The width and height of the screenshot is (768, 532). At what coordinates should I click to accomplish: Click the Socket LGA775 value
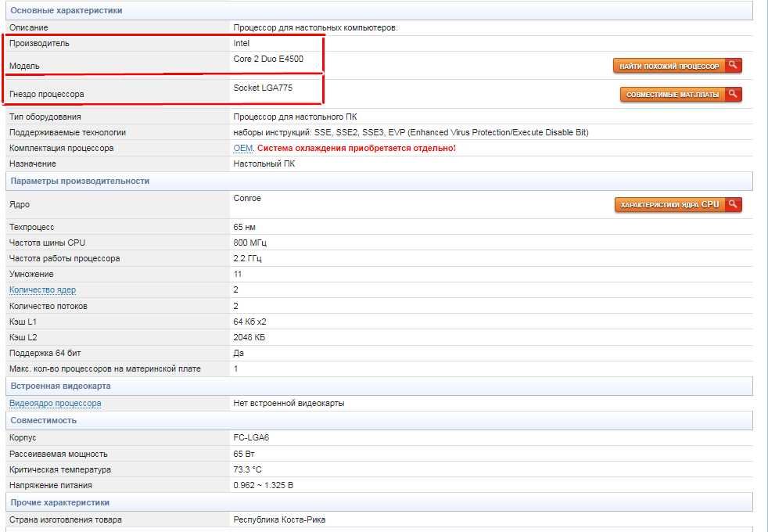tap(263, 88)
